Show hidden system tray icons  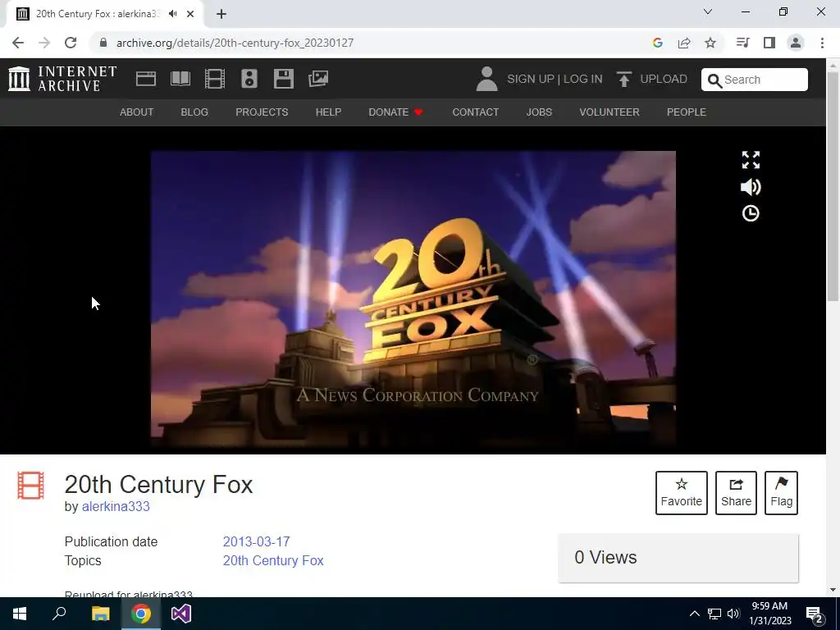pyautogui.click(x=694, y=614)
